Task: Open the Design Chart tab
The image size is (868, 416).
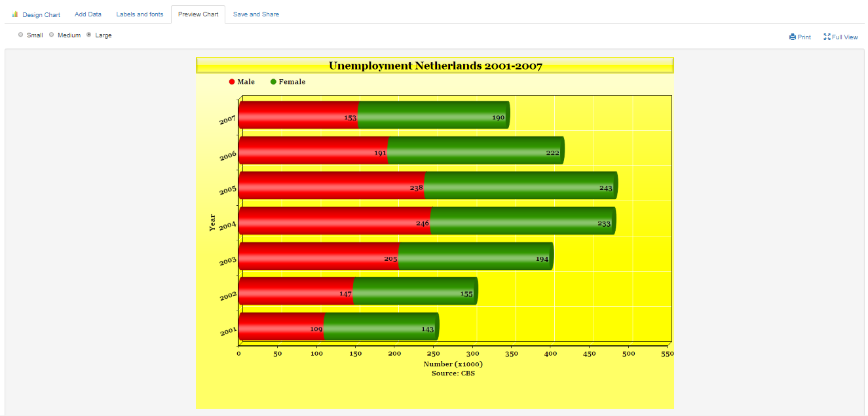Action: [x=36, y=14]
